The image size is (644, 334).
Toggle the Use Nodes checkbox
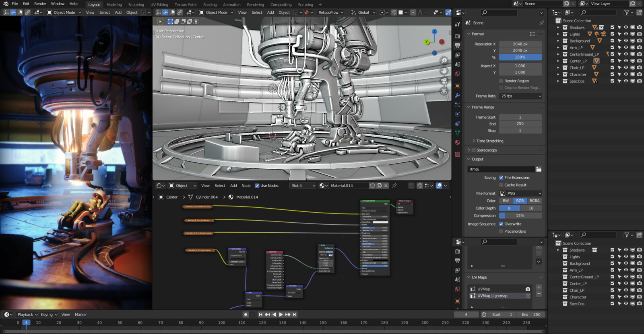257,186
